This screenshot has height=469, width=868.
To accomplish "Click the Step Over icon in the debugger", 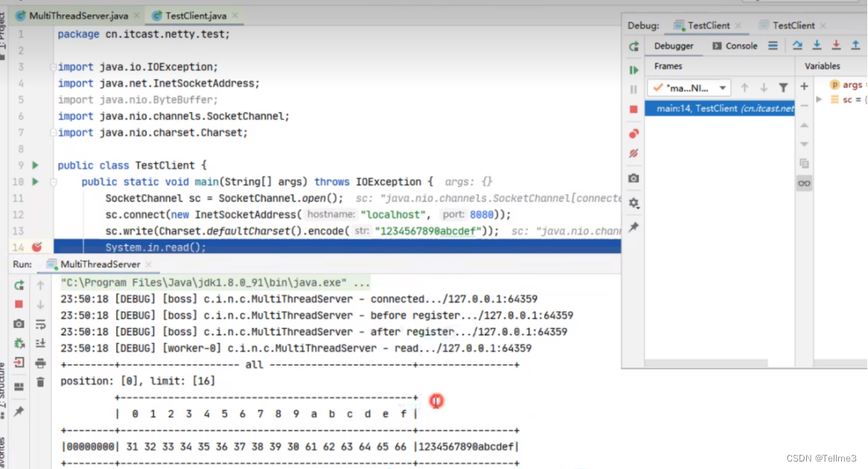I will point(797,45).
